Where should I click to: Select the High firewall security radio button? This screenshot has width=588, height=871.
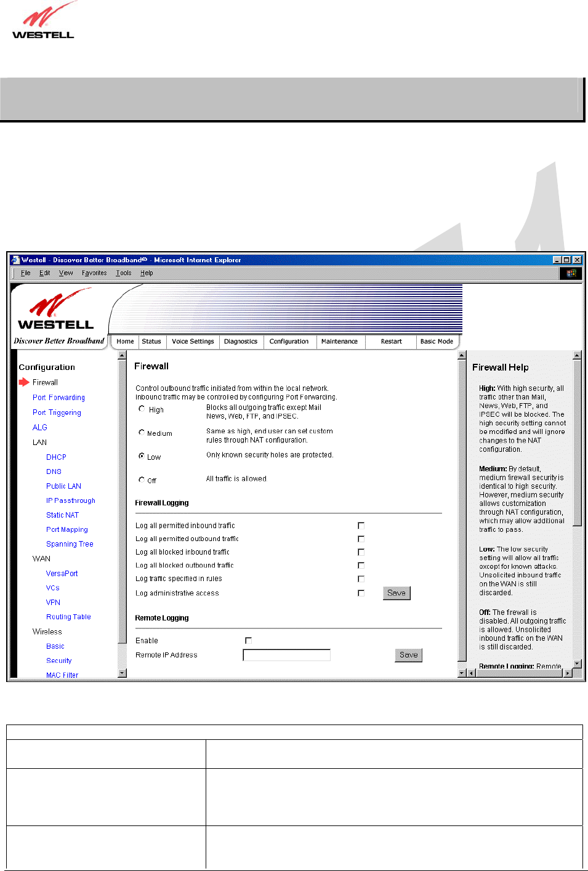point(142,409)
